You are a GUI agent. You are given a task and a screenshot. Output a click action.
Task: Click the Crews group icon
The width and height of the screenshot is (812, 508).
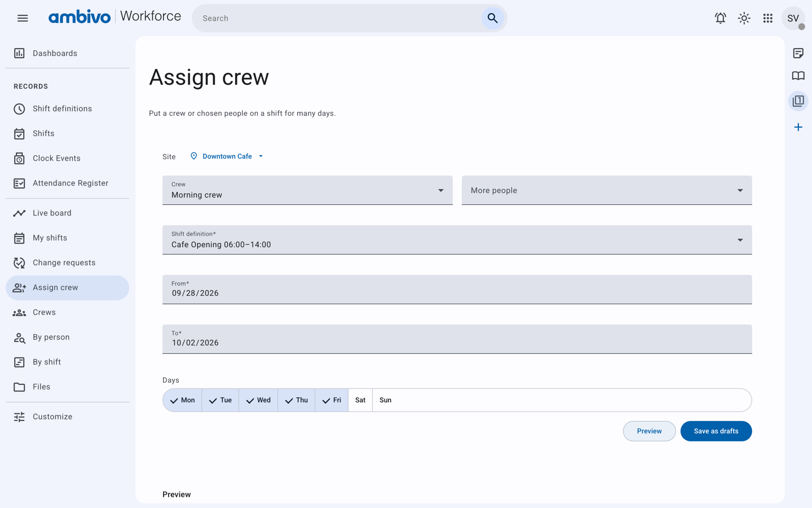click(x=19, y=312)
